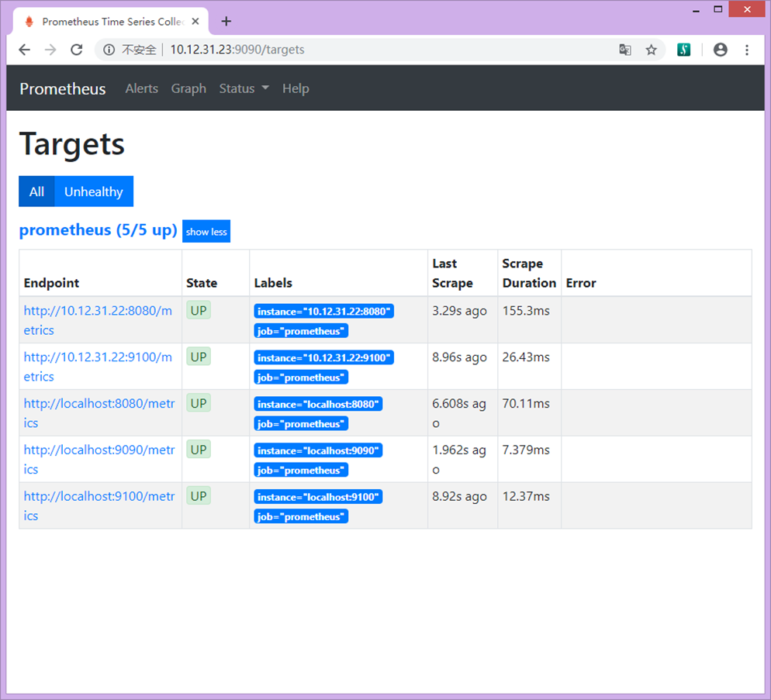Click the instance="localhost:9090" label

coord(318,450)
